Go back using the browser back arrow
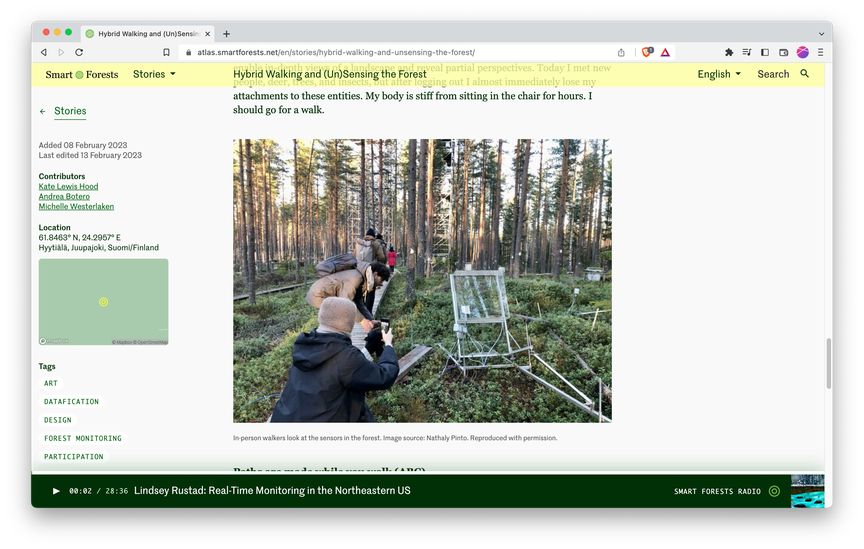864x549 pixels. (44, 52)
